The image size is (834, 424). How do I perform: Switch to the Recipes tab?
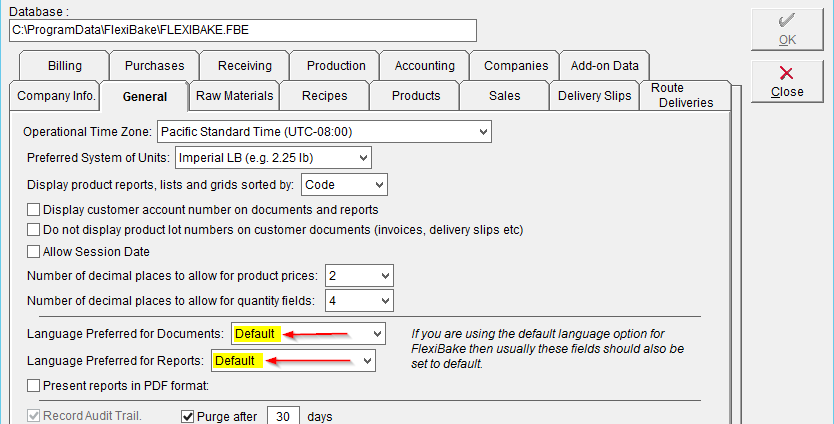[x=324, y=96]
